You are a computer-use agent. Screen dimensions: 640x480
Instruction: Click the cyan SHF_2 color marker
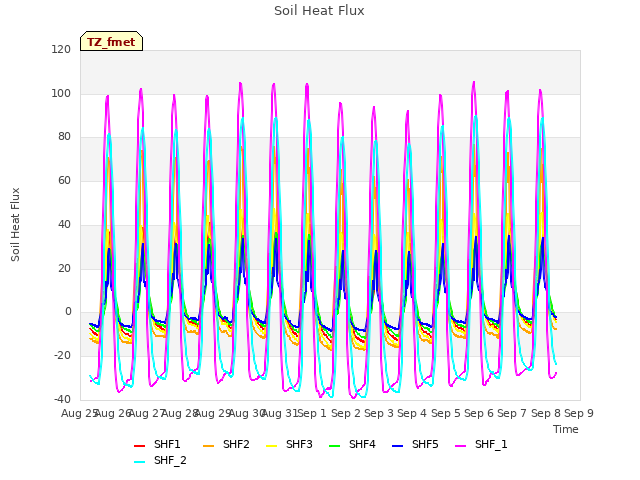(140, 462)
